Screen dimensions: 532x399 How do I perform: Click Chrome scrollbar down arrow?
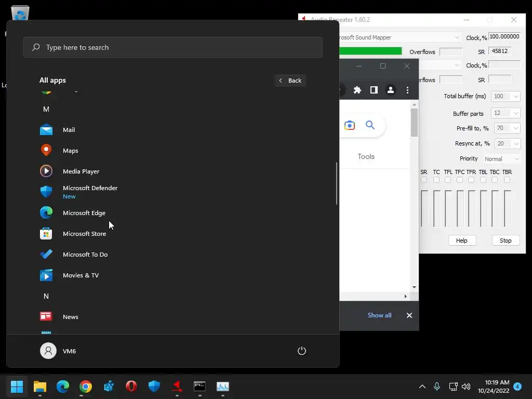(x=414, y=287)
